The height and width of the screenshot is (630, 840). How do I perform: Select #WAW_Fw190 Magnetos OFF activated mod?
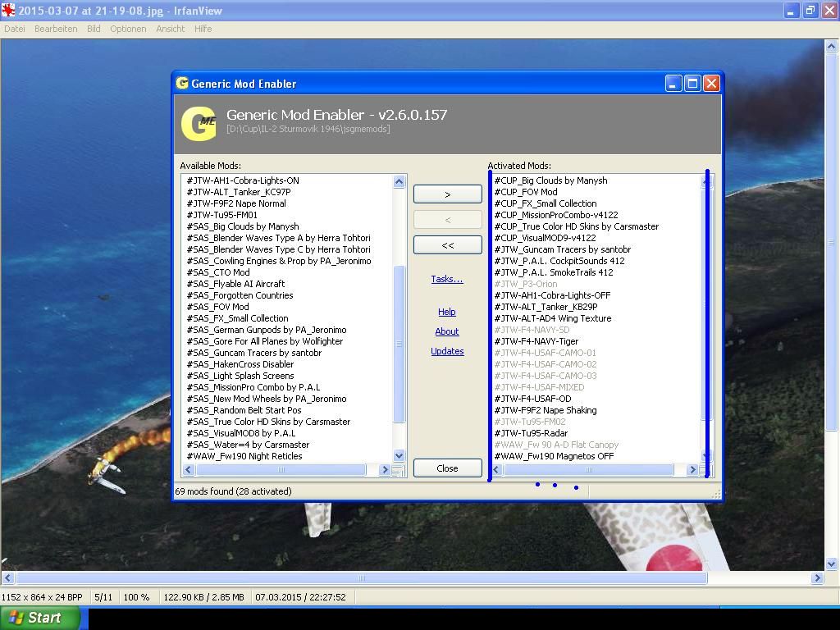point(554,456)
